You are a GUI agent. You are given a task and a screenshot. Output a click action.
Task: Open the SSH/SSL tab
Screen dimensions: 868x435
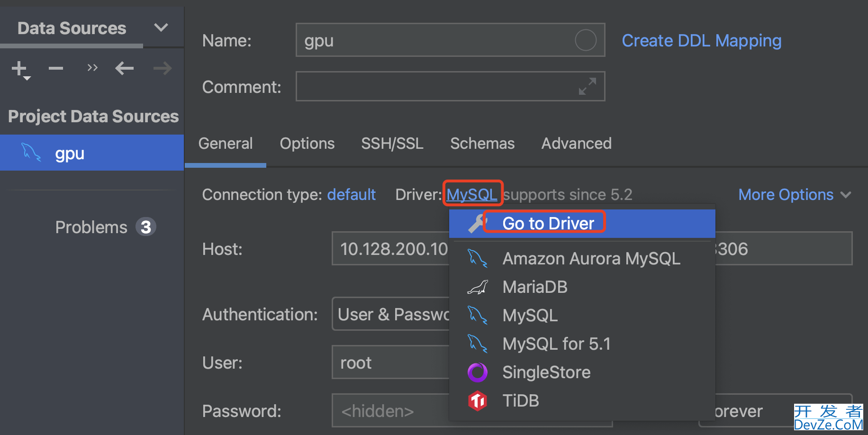click(x=392, y=144)
